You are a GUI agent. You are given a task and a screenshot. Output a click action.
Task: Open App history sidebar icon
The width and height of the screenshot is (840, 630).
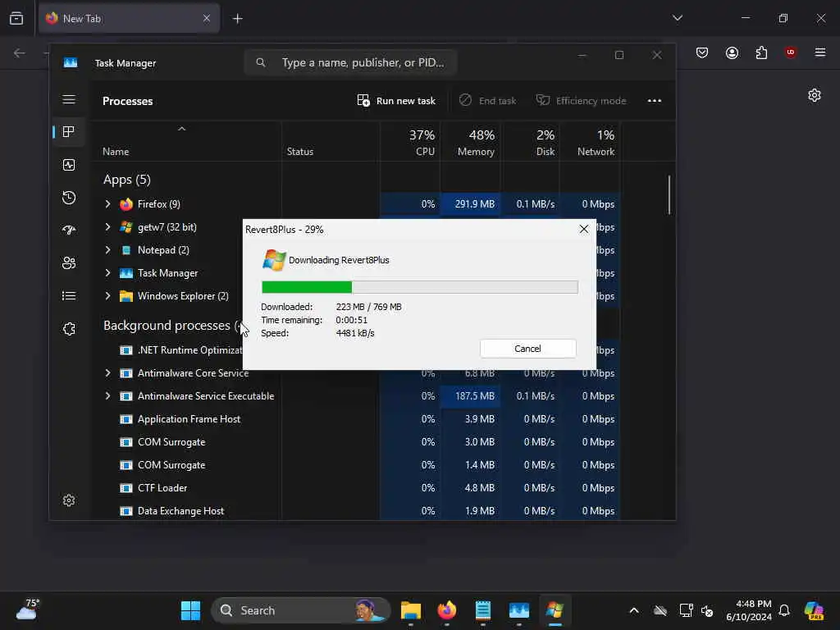(x=69, y=198)
